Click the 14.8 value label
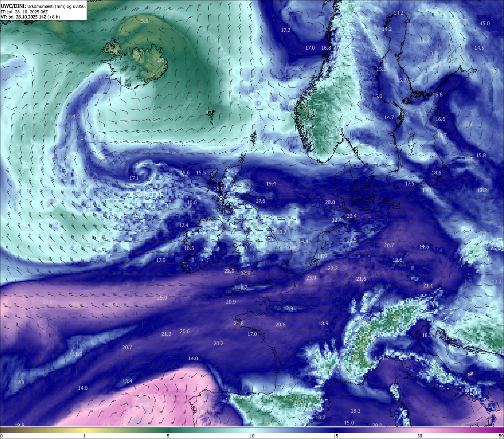The width and height of the screenshot is (504, 439). coord(83,388)
